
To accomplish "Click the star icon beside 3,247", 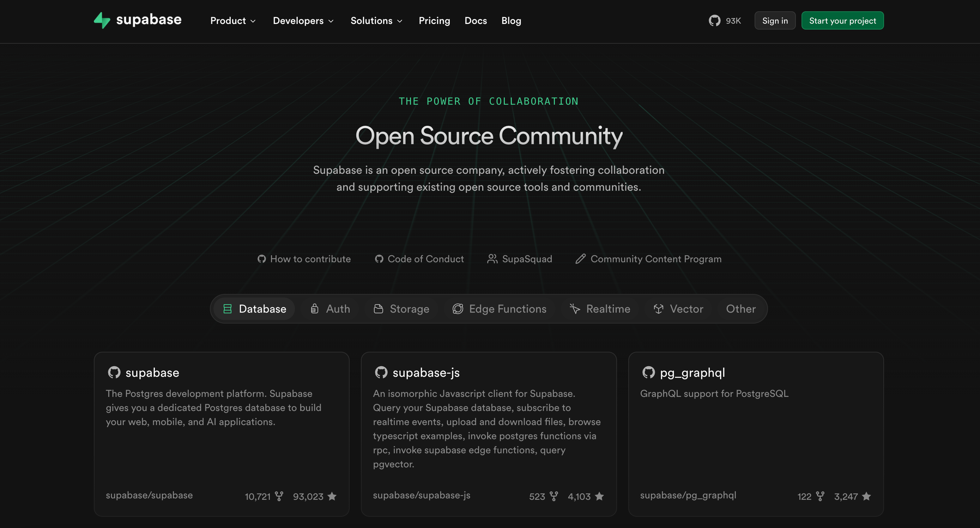I will click(866, 496).
